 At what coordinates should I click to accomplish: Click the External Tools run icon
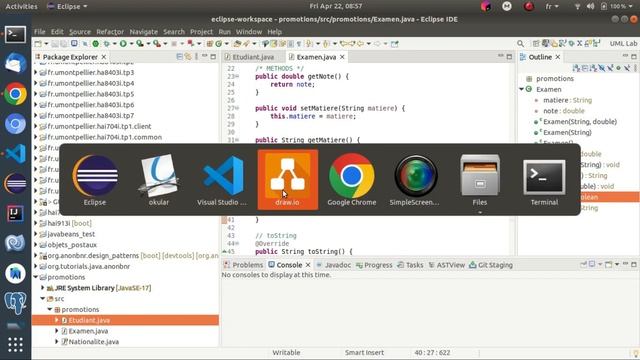coord(156,44)
